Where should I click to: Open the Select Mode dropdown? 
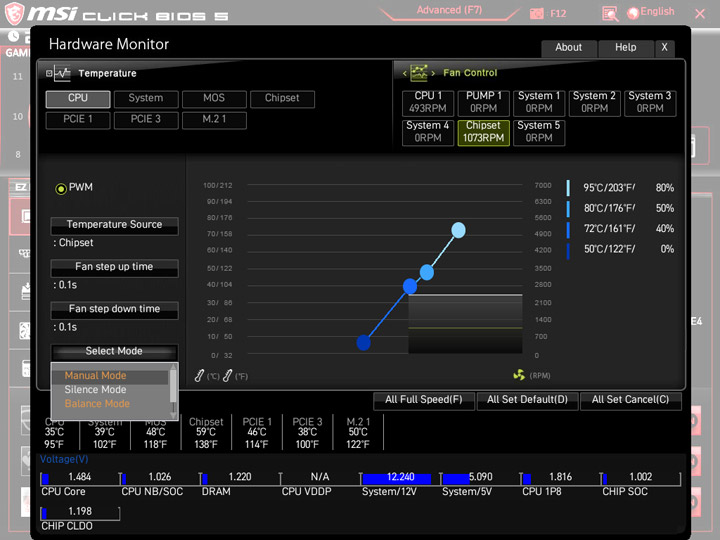[114, 352]
